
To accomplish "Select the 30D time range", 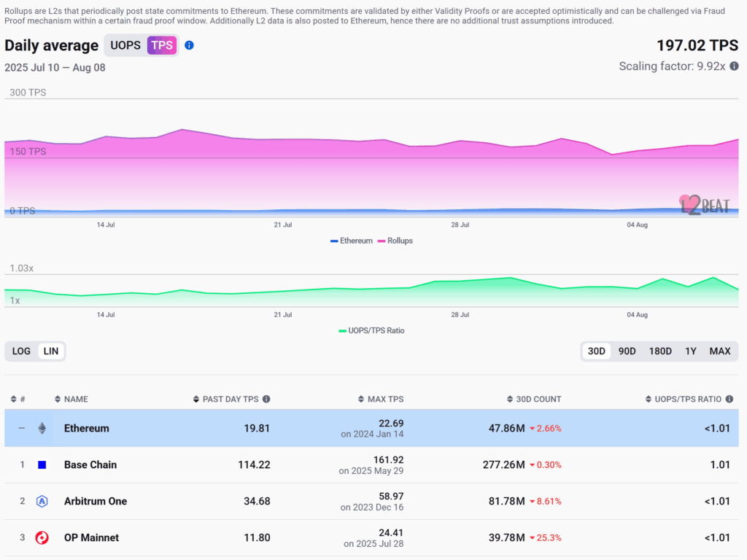I will tap(597, 351).
